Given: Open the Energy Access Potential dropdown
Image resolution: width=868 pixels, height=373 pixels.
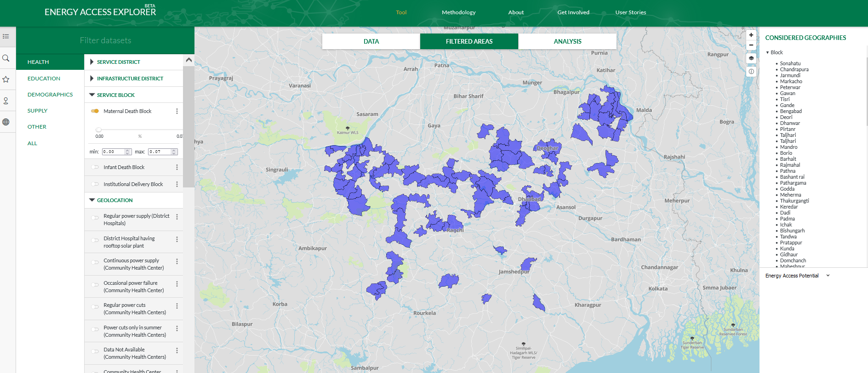Looking at the screenshot, I should point(797,276).
